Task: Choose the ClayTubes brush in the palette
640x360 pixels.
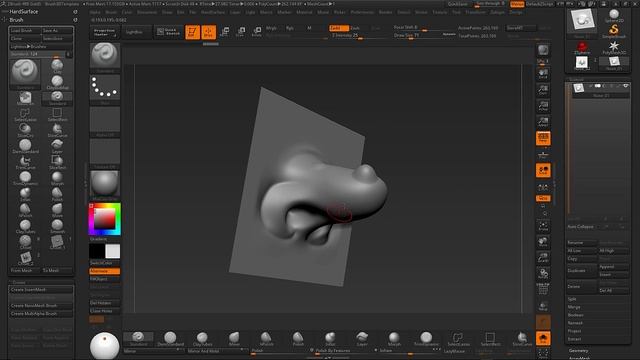Action: (x=25, y=227)
